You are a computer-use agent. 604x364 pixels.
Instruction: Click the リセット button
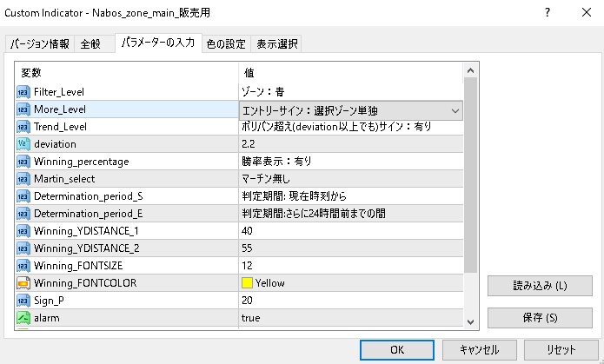[x=561, y=350]
